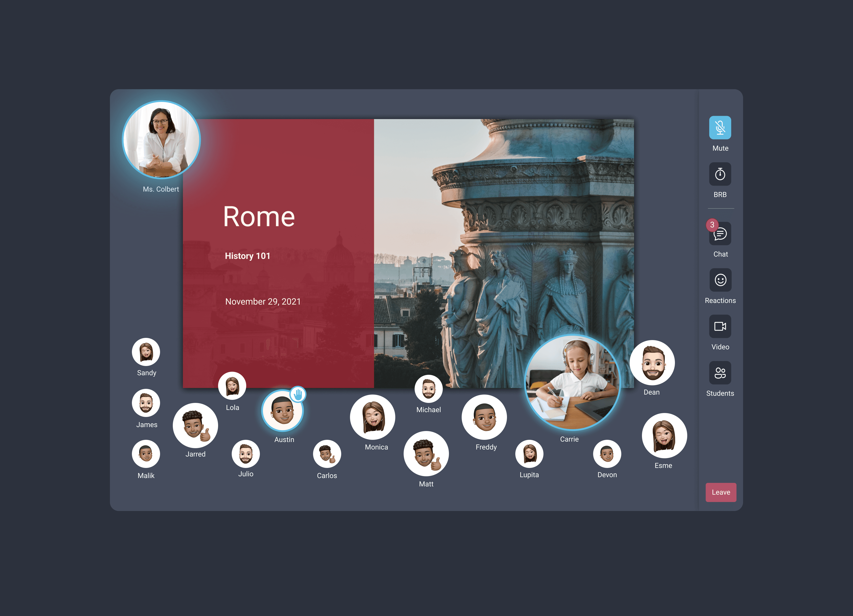Select Ms. Colbert's video bubble
The image size is (853, 616).
tap(161, 140)
